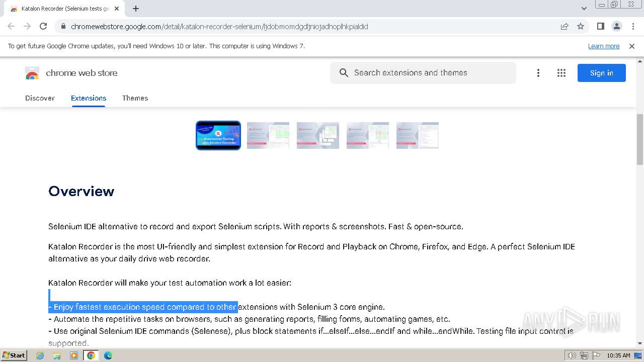Click the search magnifier icon
This screenshot has width=644, height=362.
344,73
